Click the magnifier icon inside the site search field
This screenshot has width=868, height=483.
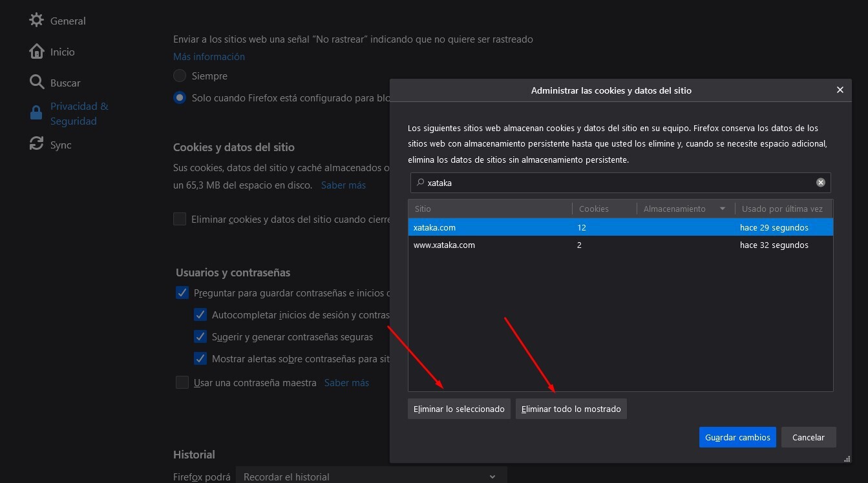tap(420, 183)
